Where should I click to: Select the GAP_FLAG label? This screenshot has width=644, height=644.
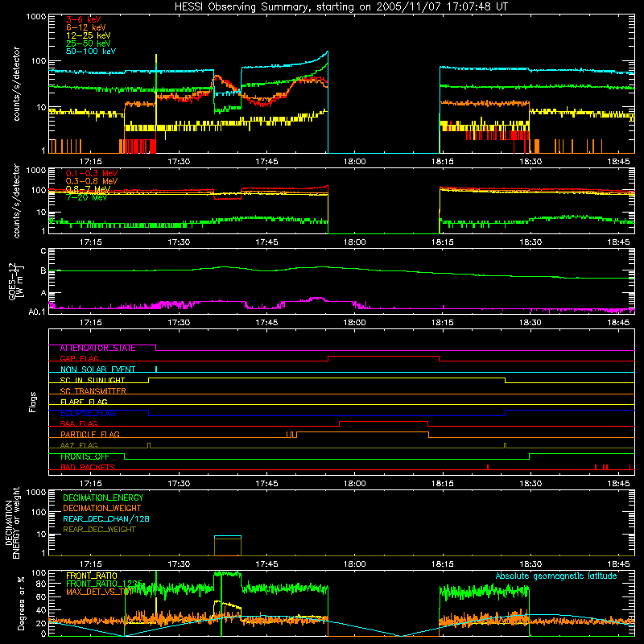(79, 358)
